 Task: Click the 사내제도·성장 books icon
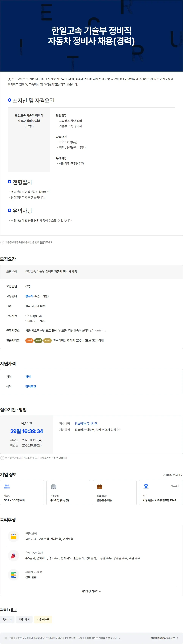14,575
